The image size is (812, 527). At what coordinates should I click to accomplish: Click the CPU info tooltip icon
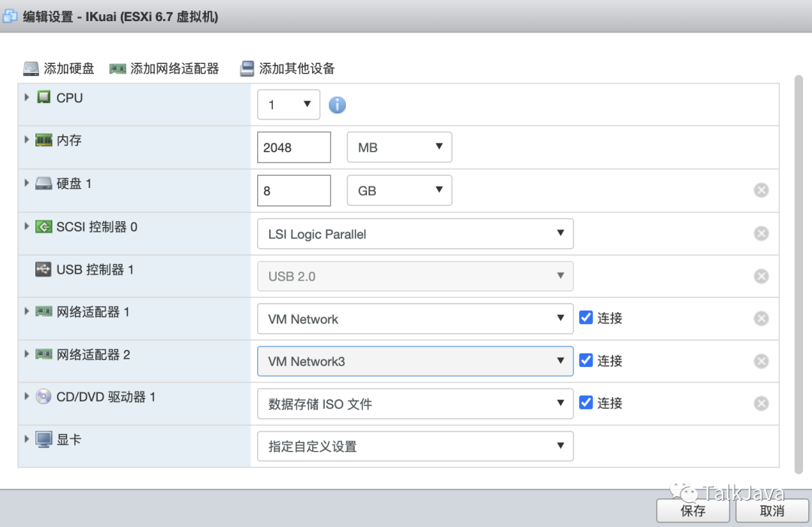coord(337,104)
